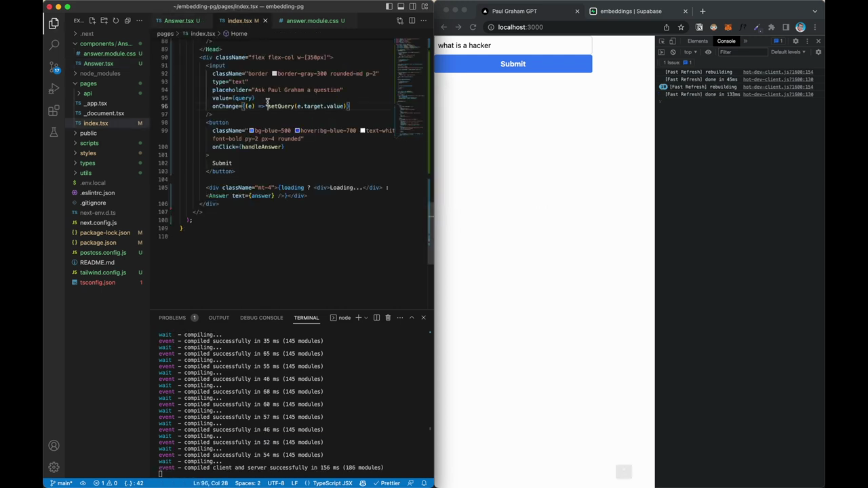Reload the page in Chrome
The height and width of the screenshot is (488, 868).
tap(473, 27)
